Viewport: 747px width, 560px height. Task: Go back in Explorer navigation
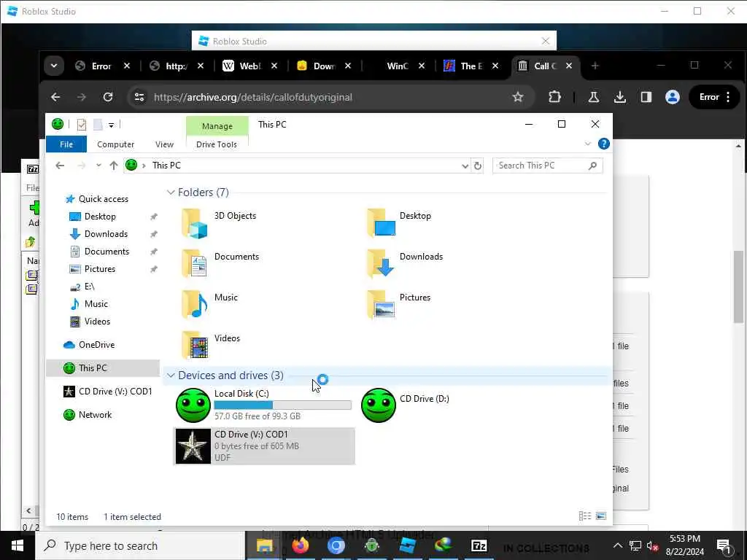click(x=60, y=166)
